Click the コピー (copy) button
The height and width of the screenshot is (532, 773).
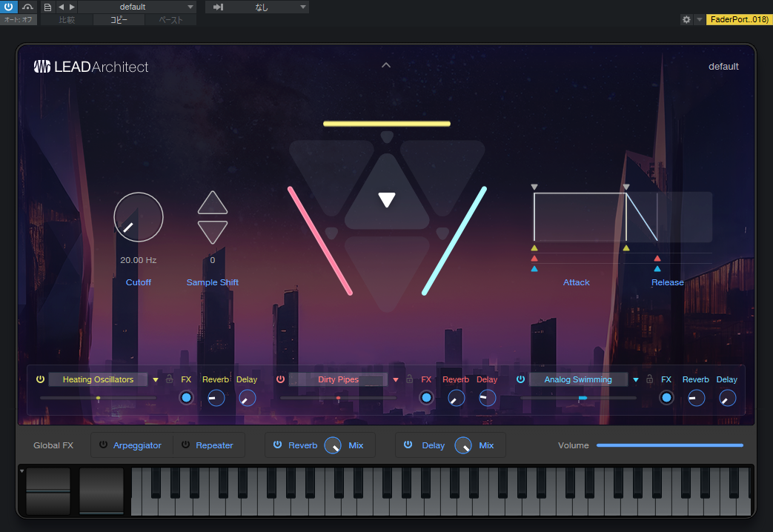click(x=119, y=20)
